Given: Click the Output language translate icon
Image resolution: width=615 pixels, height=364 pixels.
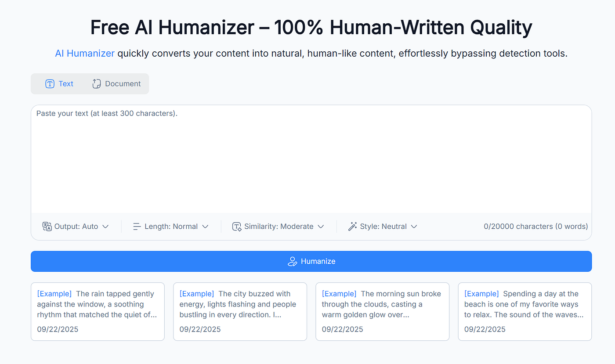Looking at the screenshot, I should (x=47, y=227).
